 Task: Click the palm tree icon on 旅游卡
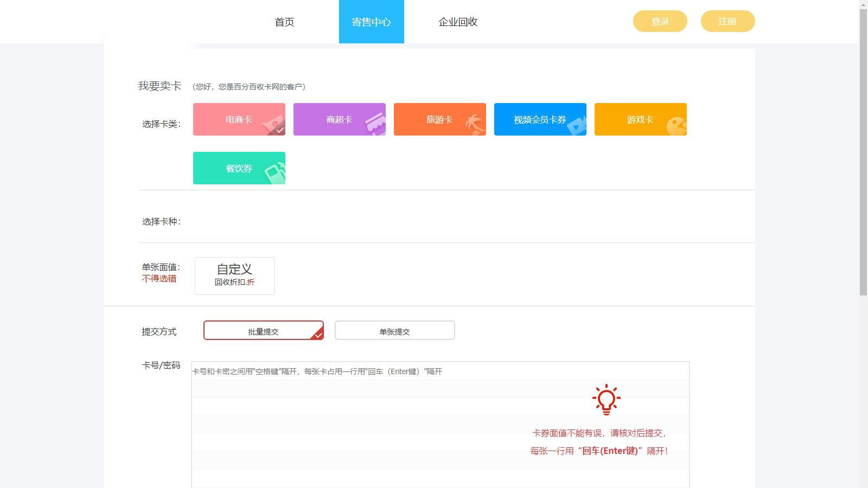pos(475,125)
